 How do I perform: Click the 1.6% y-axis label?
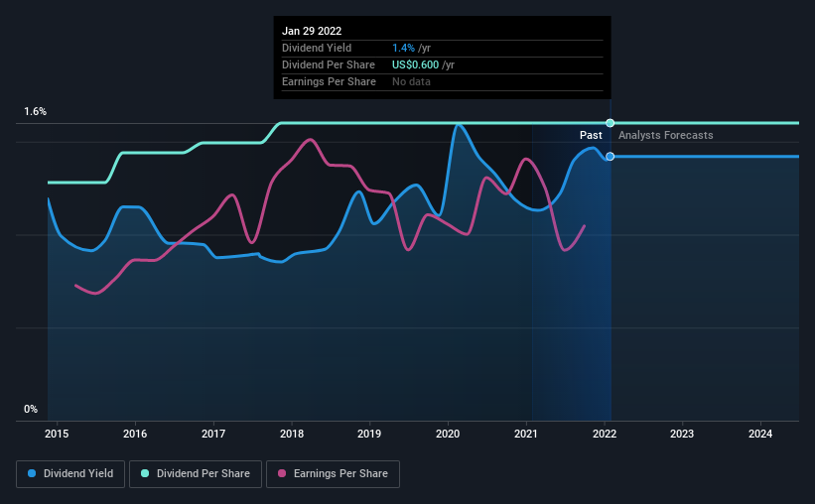tap(36, 112)
